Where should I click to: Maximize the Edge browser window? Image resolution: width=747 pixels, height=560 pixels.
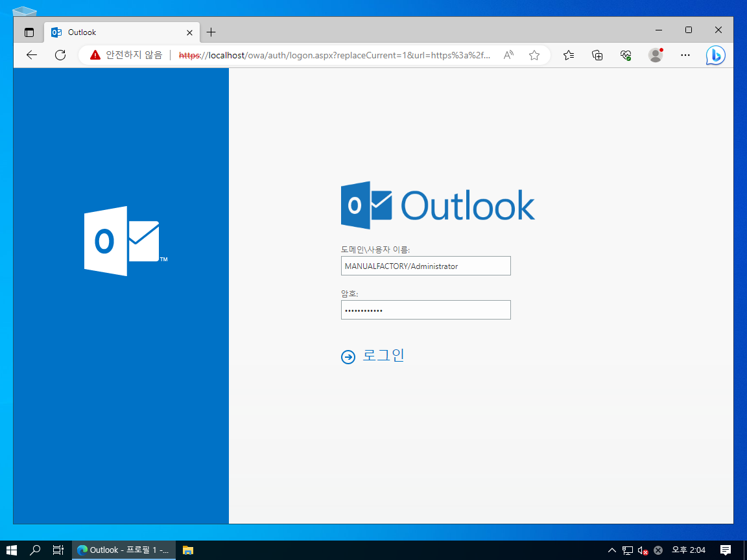point(689,30)
